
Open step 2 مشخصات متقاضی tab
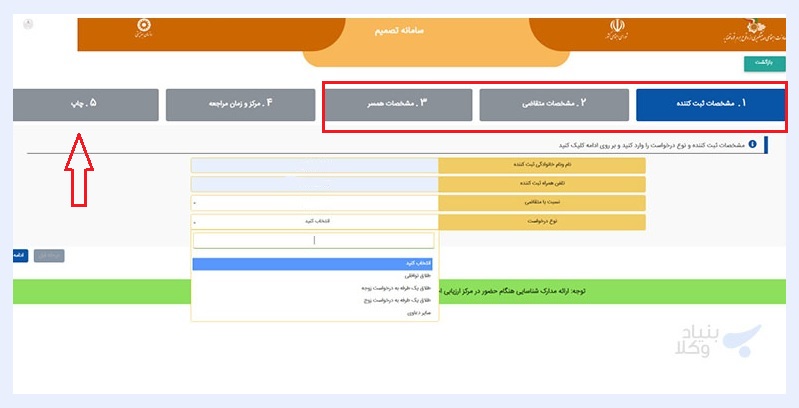pos(554,105)
